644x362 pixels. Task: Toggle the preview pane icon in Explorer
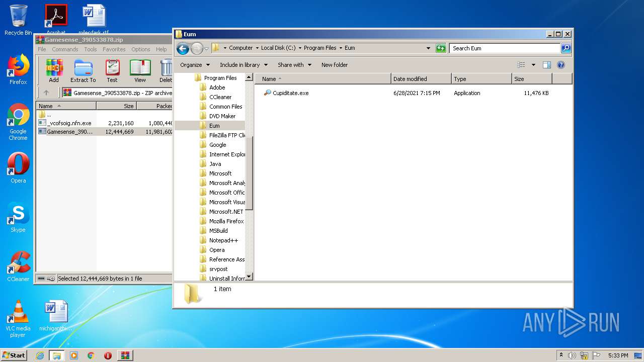(x=547, y=65)
